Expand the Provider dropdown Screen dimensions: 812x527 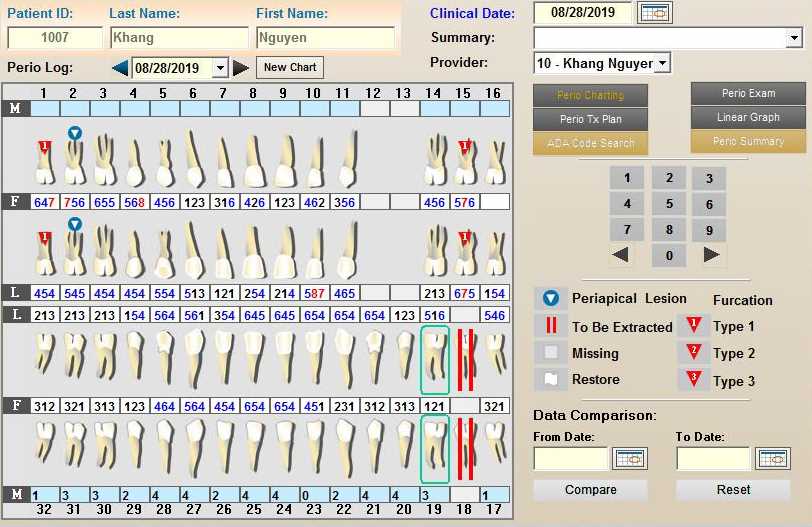[x=662, y=63]
